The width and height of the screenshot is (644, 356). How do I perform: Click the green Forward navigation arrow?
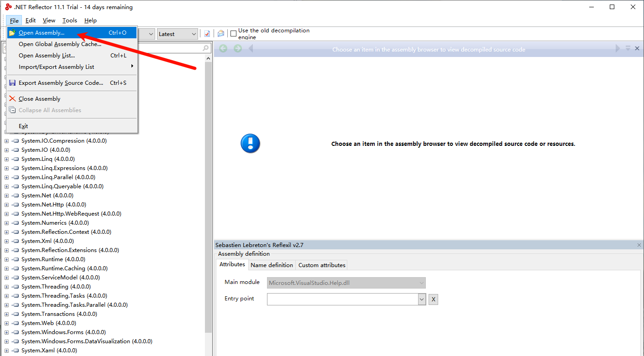pos(238,49)
